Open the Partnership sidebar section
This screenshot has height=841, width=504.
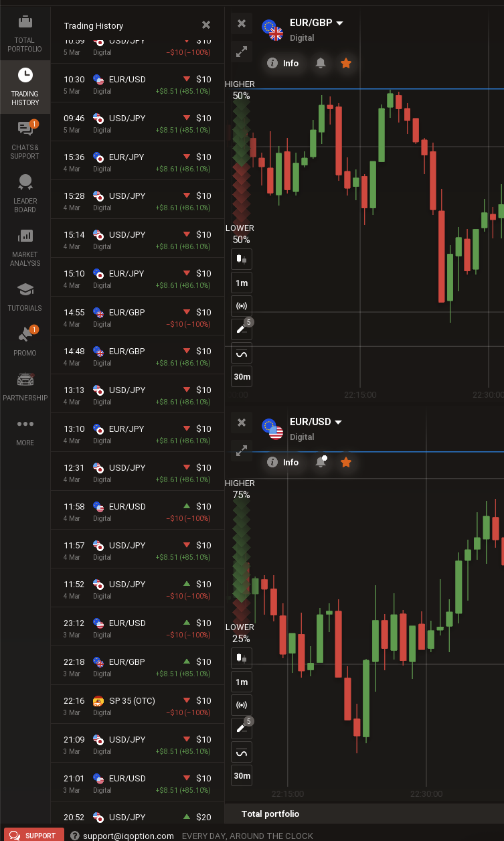[x=25, y=387]
